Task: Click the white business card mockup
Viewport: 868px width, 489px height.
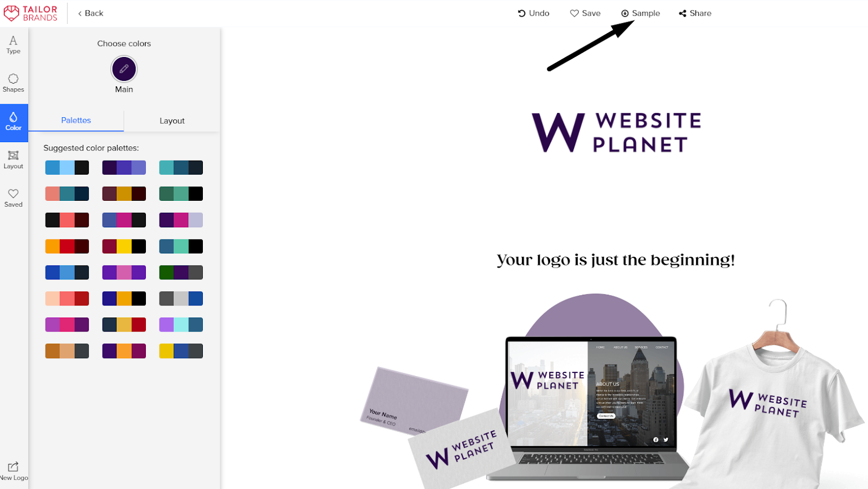Action: click(461, 449)
